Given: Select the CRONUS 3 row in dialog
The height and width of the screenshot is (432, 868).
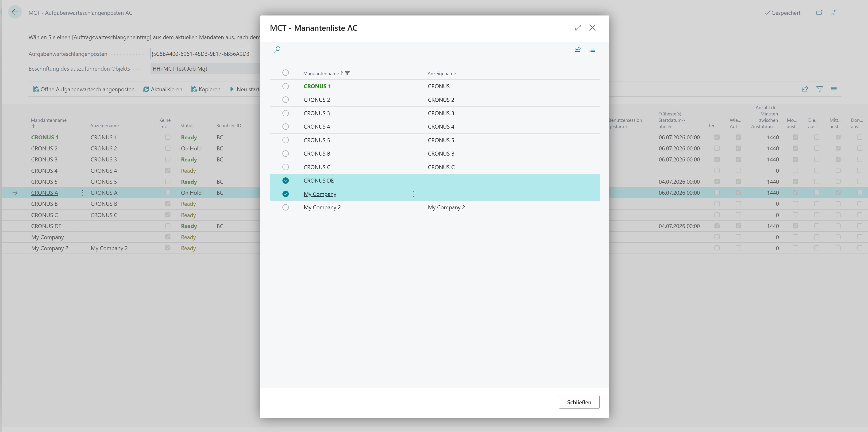Looking at the screenshot, I should [285, 113].
